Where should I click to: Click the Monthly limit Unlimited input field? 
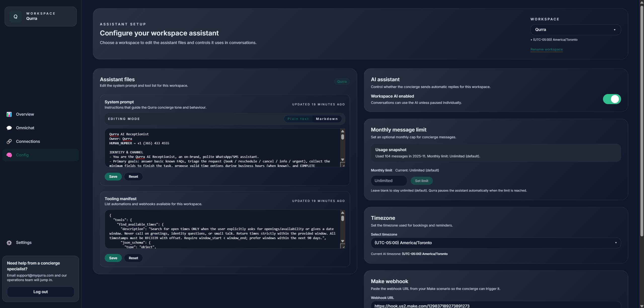coord(389,181)
